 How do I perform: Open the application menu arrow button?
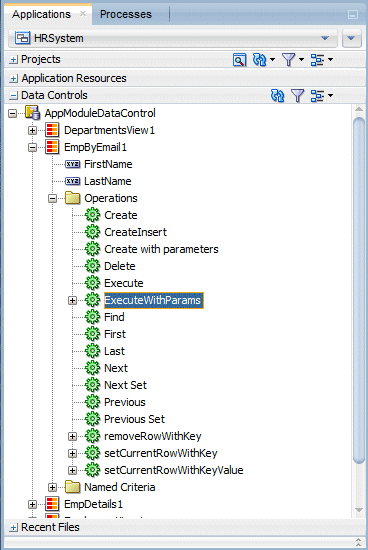(352, 38)
